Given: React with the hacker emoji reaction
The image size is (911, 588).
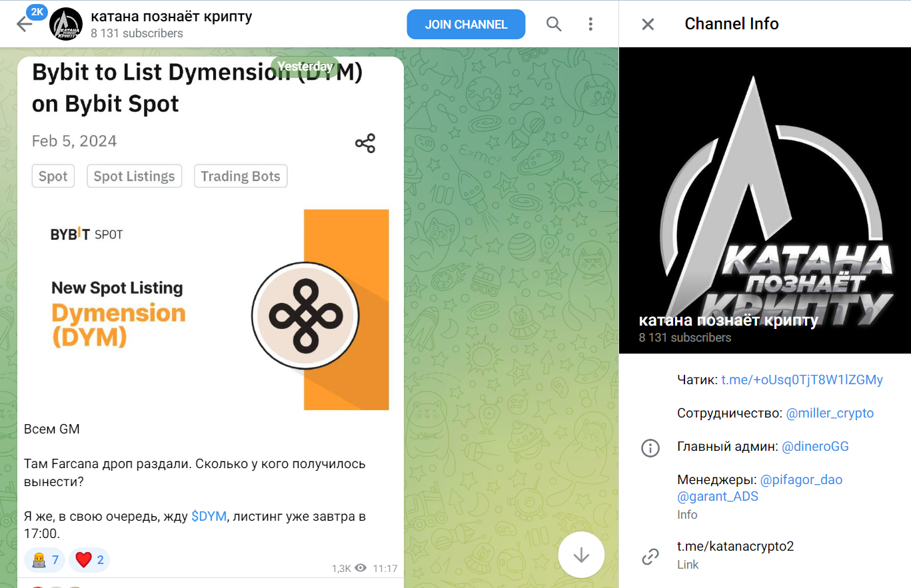Looking at the screenshot, I should [45, 560].
